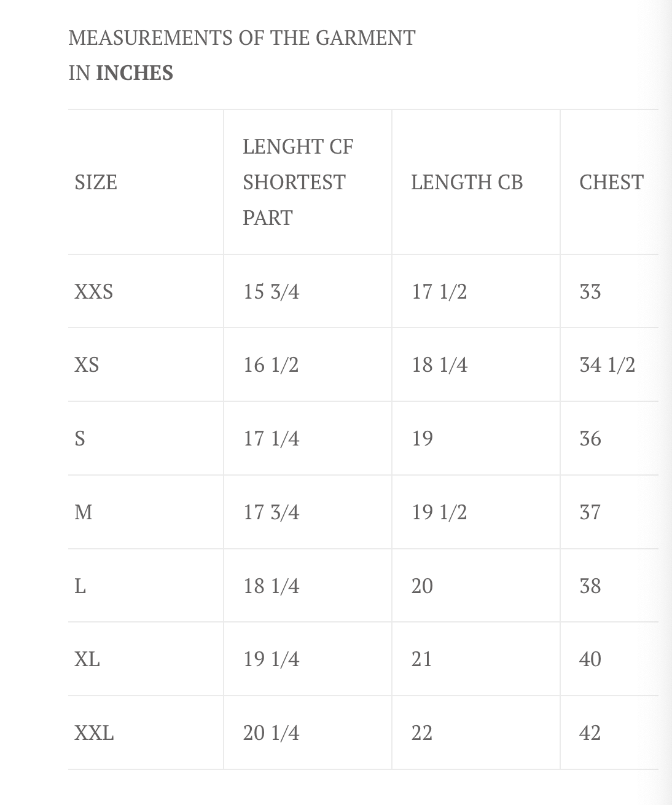Click the CHEST column header
The height and width of the screenshot is (805, 672).
(611, 183)
